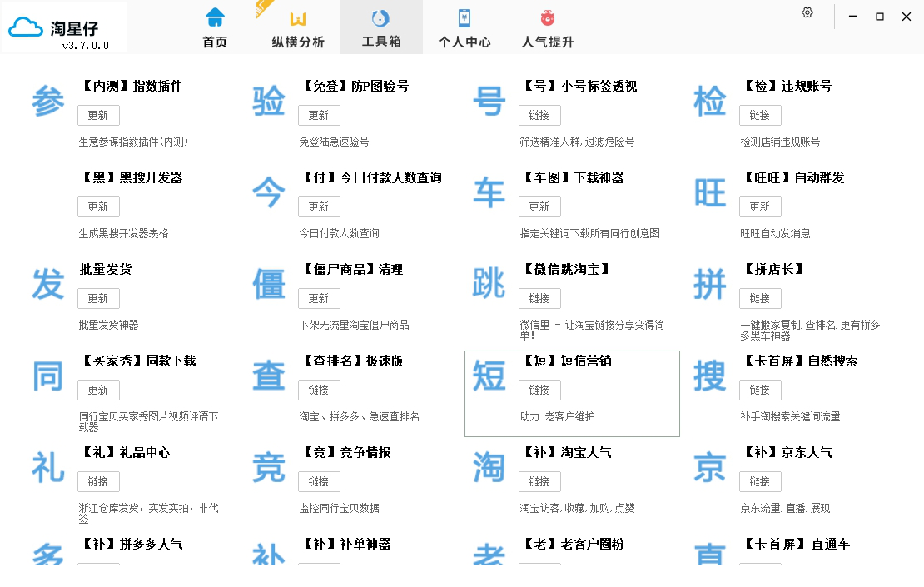This screenshot has width=924, height=587.
Task: Click the 【补】补单神器 title
Action: pyautogui.click(x=345, y=544)
